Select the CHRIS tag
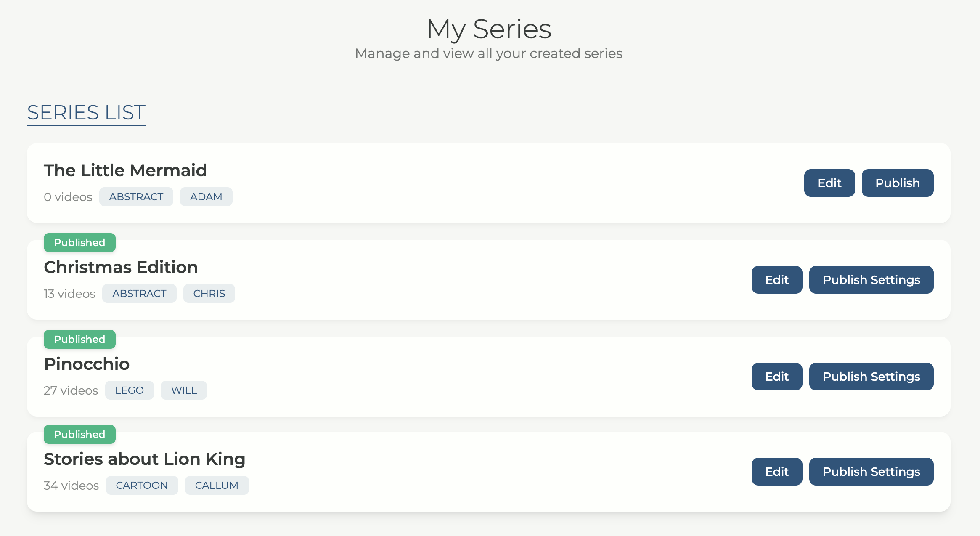Image resolution: width=980 pixels, height=536 pixels. point(209,294)
